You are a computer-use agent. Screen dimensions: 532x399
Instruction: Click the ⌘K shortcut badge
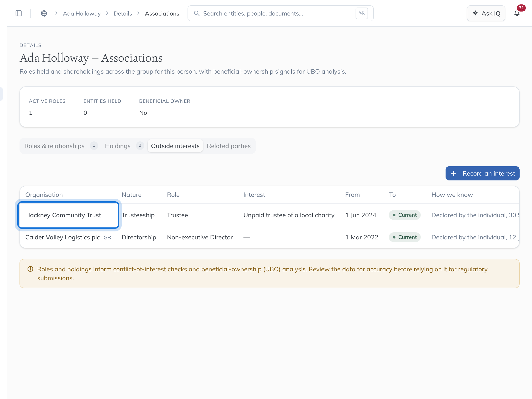(362, 13)
